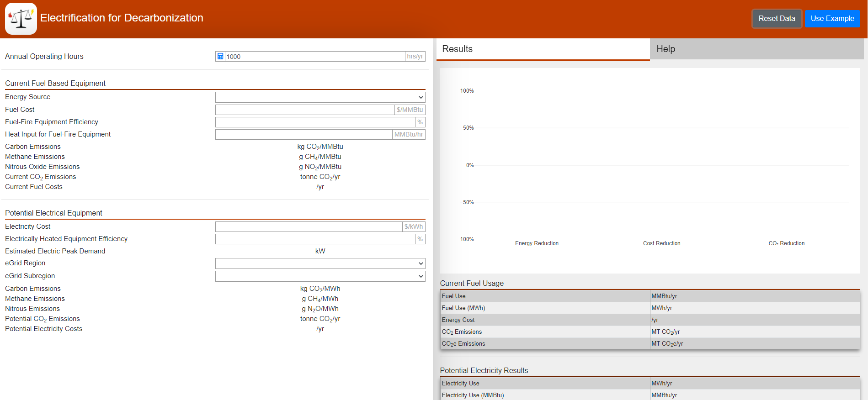Screen dimensions: 868x400
Task: Click the Current Fuel Costs label
Action: (34, 187)
